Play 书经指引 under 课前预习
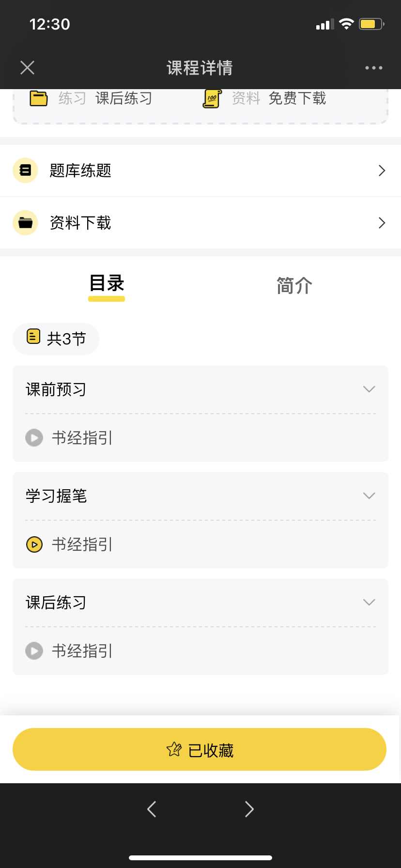 coord(34,438)
